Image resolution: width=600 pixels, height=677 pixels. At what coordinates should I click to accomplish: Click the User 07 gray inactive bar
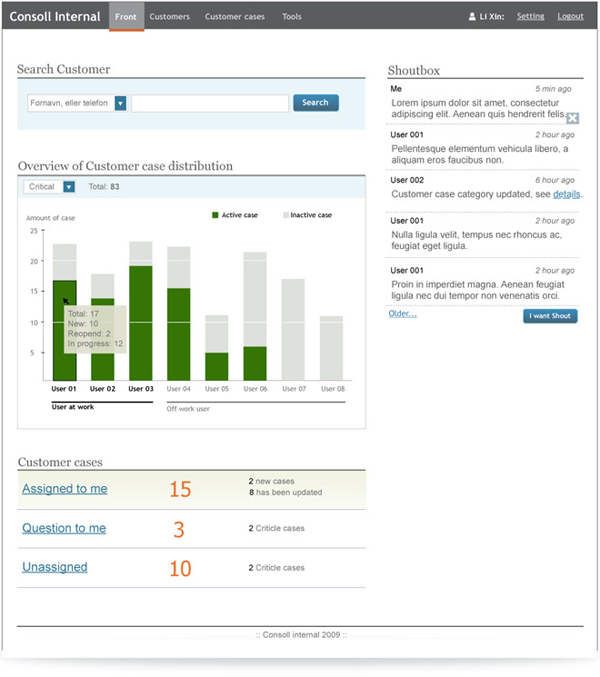(293, 330)
